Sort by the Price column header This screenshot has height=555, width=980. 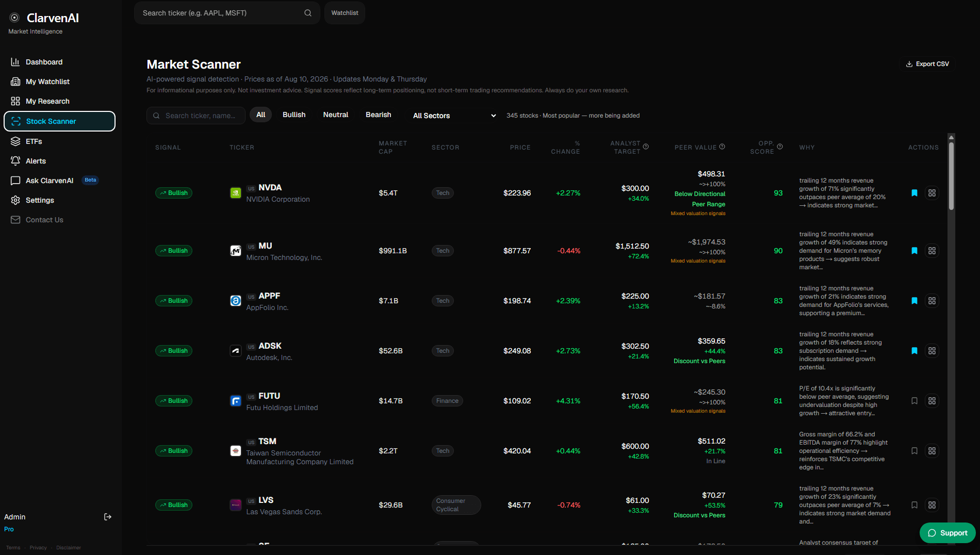point(520,148)
